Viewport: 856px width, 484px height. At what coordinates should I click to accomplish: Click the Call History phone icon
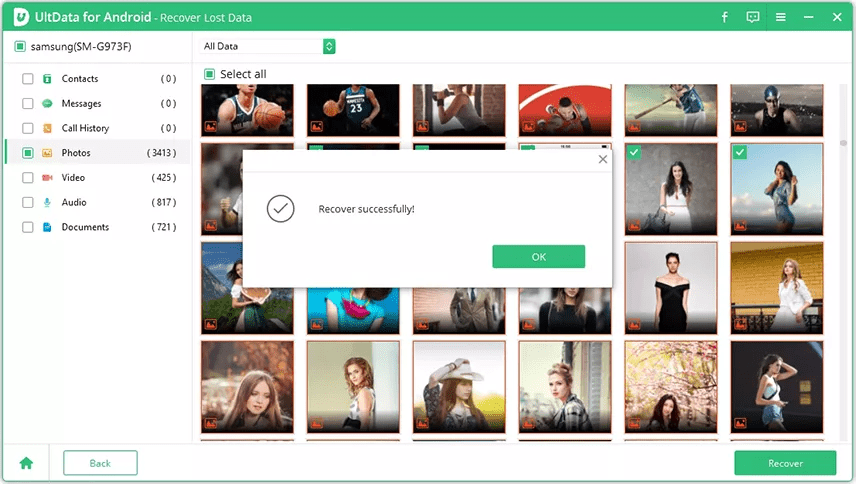click(x=47, y=128)
